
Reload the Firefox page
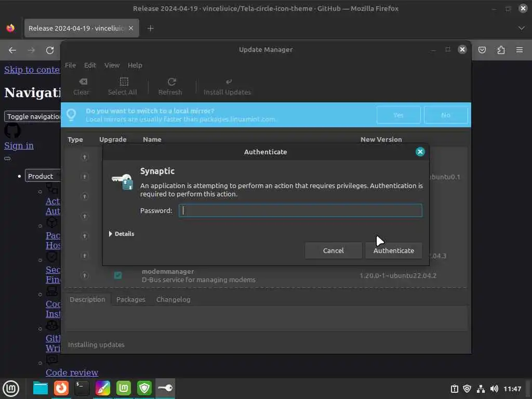click(50, 50)
